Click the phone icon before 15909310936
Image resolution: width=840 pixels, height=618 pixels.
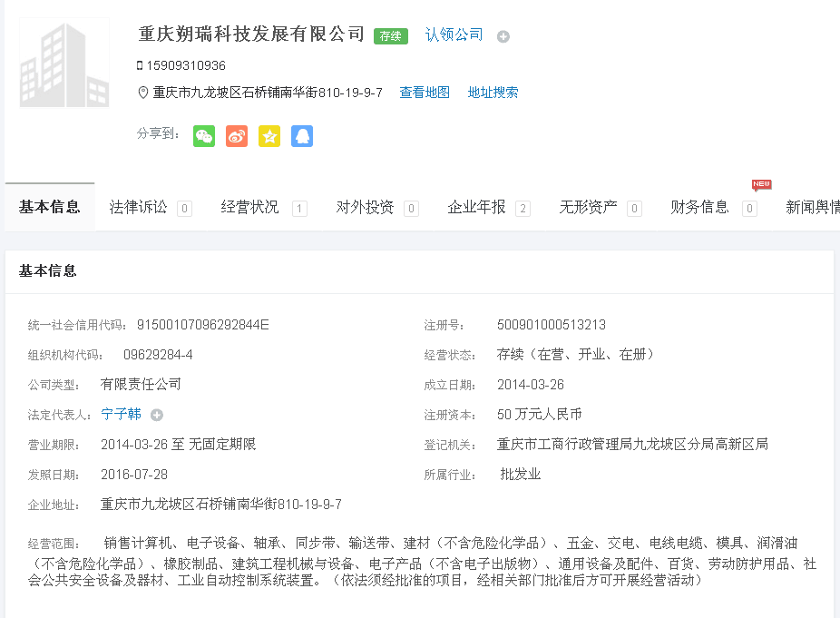pos(140,65)
